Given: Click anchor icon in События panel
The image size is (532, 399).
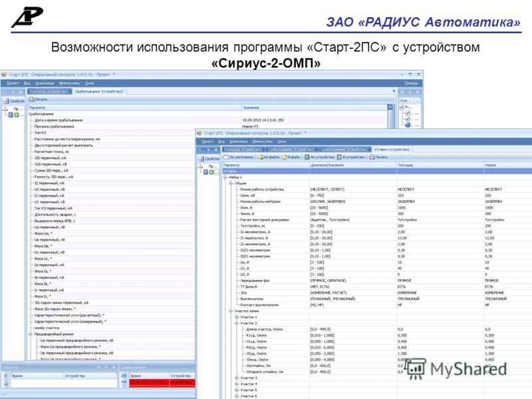Looking at the screenshot, I should pos(5,383).
